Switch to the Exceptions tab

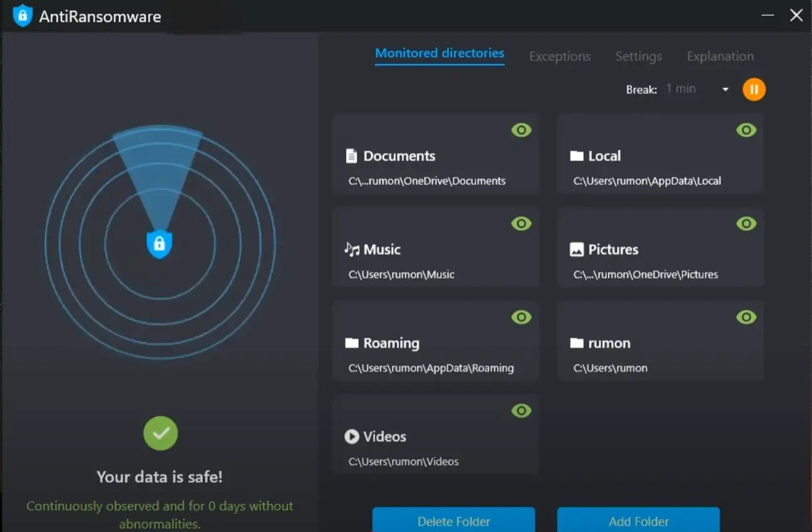(560, 56)
